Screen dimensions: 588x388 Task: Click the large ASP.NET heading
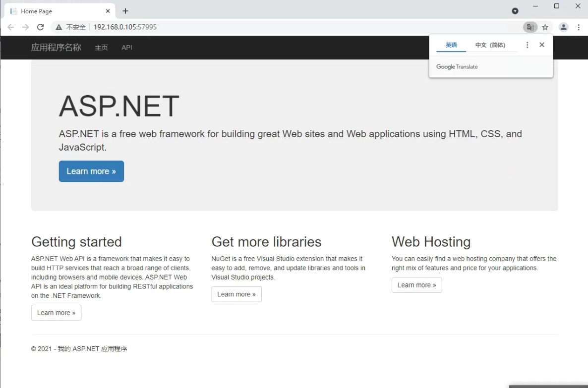tap(119, 106)
